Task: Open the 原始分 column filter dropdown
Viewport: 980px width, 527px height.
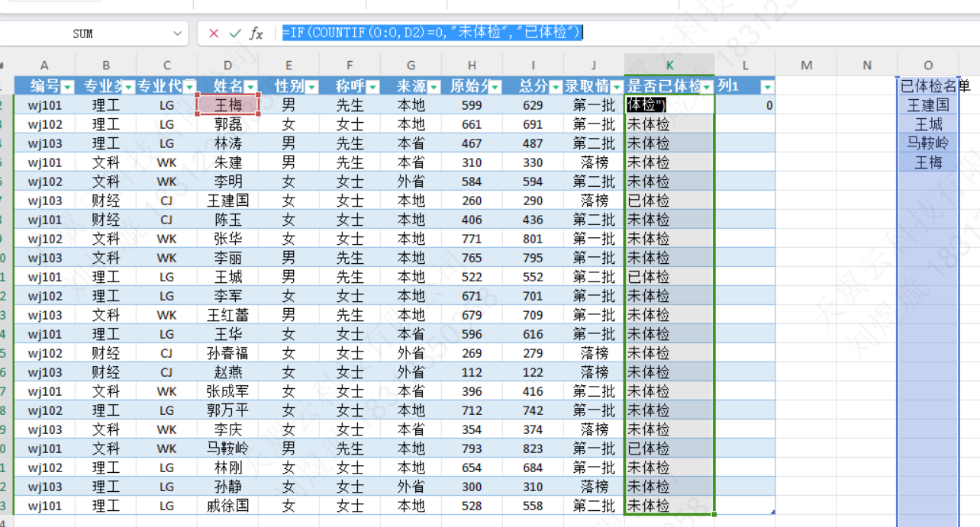Action: point(495,86)
